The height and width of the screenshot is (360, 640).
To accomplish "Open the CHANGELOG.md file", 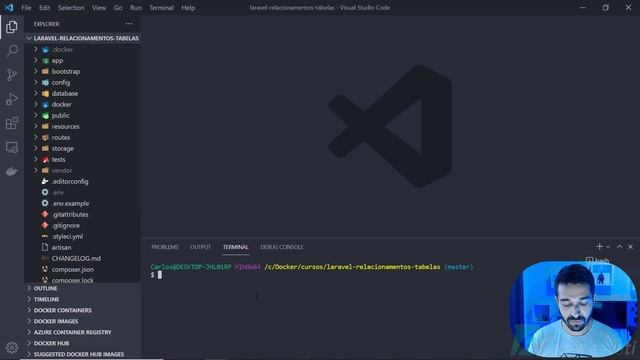I will click(82, 258).
